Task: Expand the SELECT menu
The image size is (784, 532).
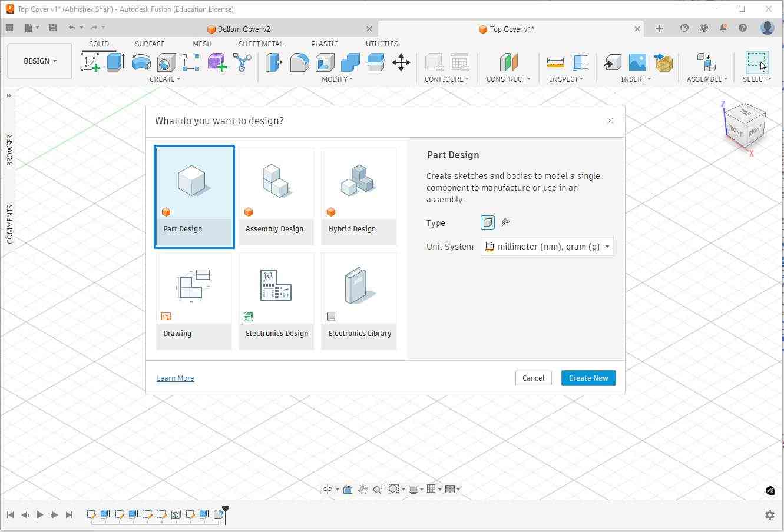Action: tap(757, 79)
